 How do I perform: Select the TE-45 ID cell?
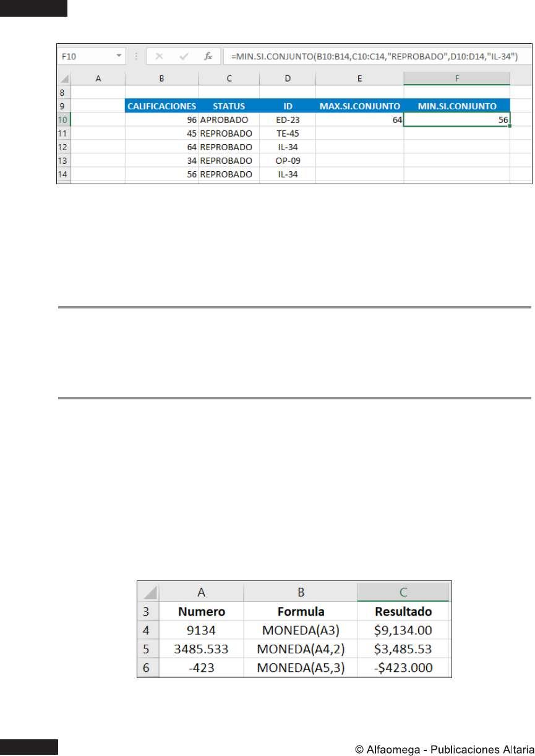coord(288,134)
